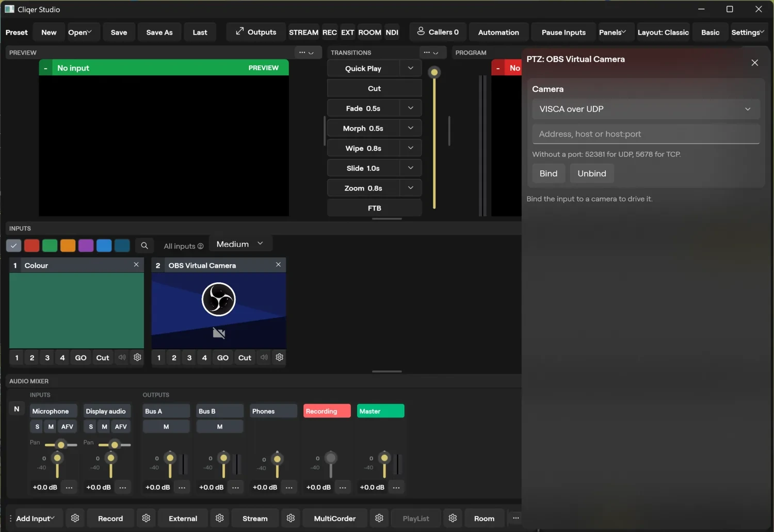The height and width of the screenshot is (532, 774).
Task: Toggle Solo on the Microphone channel
Action: (37, 427)
